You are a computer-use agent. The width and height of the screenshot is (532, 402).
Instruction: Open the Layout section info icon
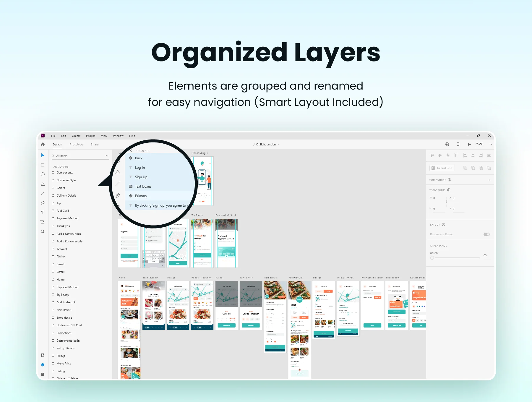[443, 225]
